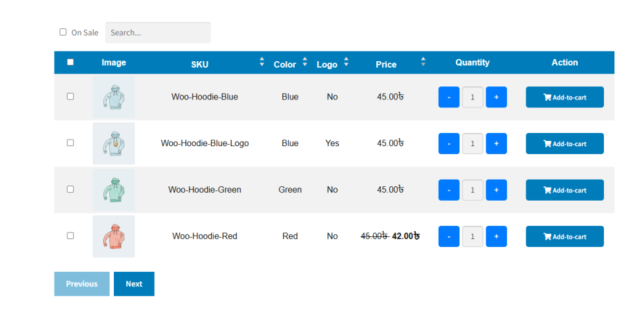
Task: Click the sale price 42.00
Action: click(406, 236)
